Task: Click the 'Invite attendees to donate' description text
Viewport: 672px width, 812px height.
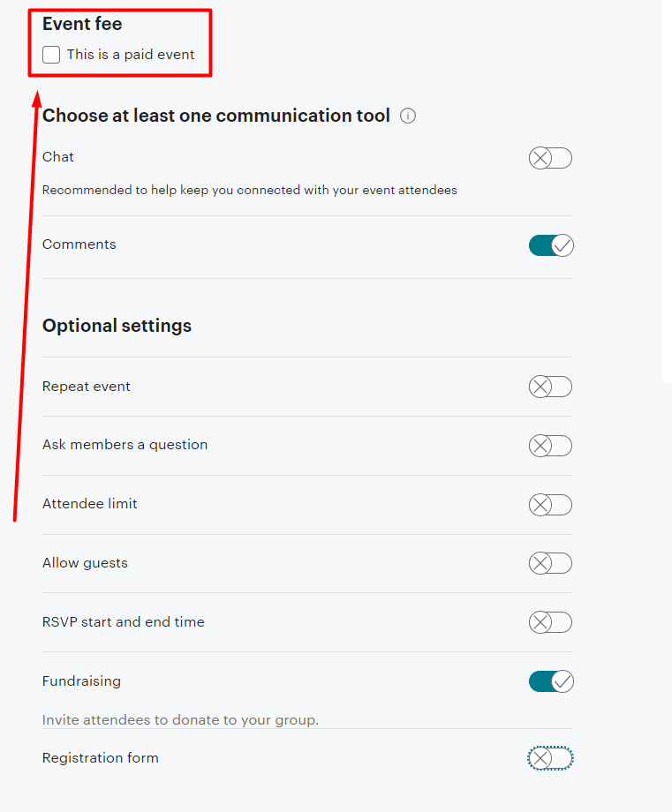Action: pos(180,720)
